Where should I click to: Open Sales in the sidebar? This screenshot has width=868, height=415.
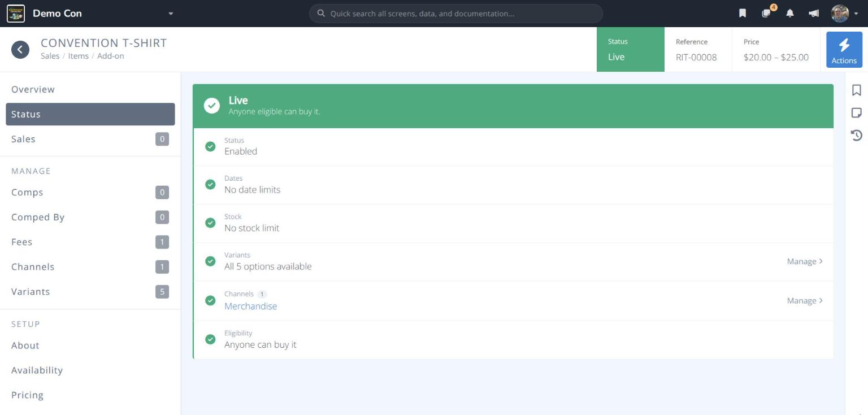click(90, 139)
